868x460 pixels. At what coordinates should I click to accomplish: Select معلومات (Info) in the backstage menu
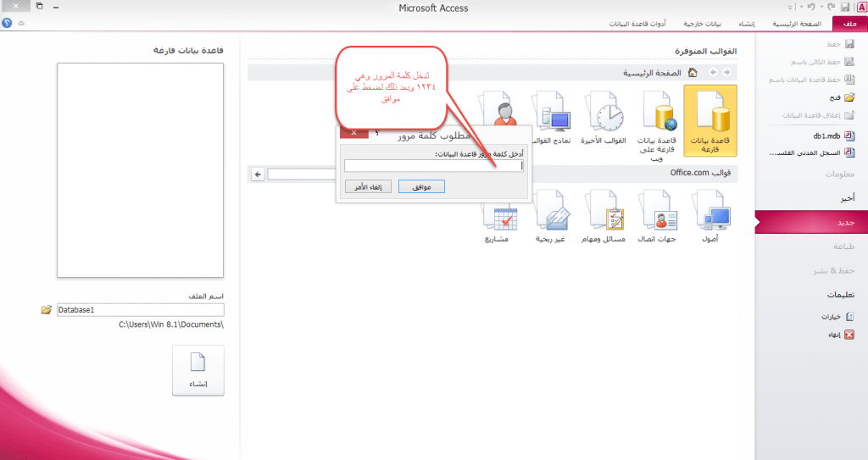840,174
